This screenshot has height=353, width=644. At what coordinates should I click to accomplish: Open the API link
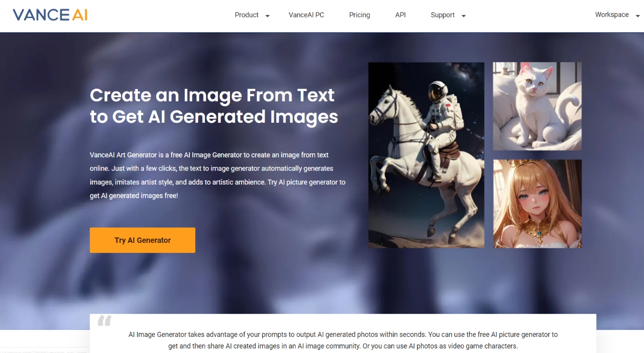[400, 15]
